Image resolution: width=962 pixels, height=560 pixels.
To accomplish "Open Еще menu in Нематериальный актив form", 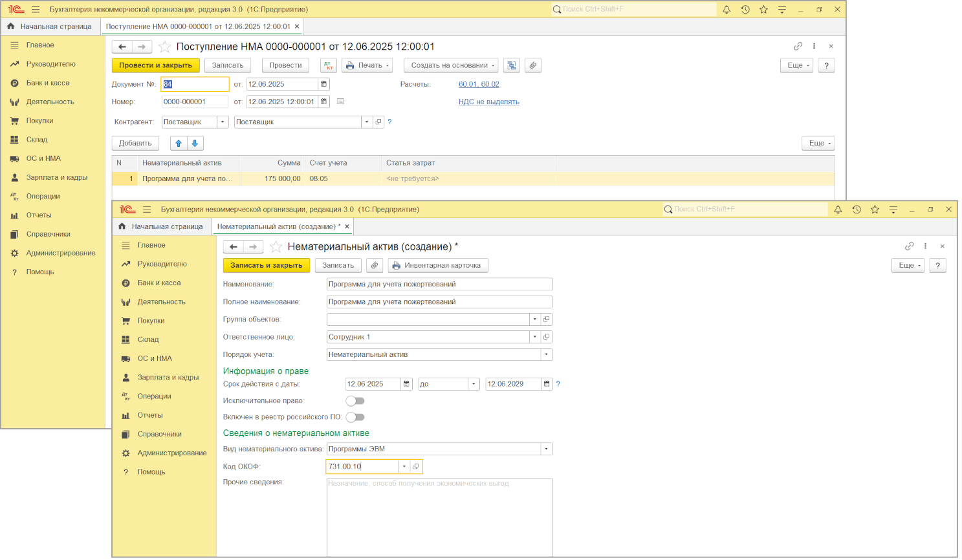I will (x=909, y=265).
